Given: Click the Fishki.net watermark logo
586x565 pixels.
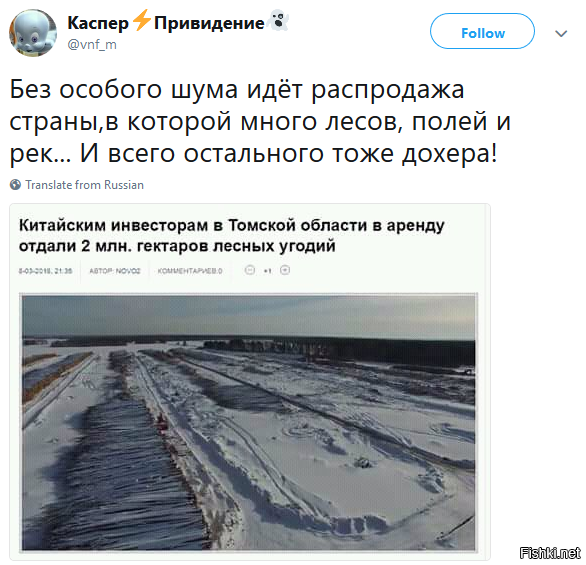Looking at the screenshot, I should (550, 552).
